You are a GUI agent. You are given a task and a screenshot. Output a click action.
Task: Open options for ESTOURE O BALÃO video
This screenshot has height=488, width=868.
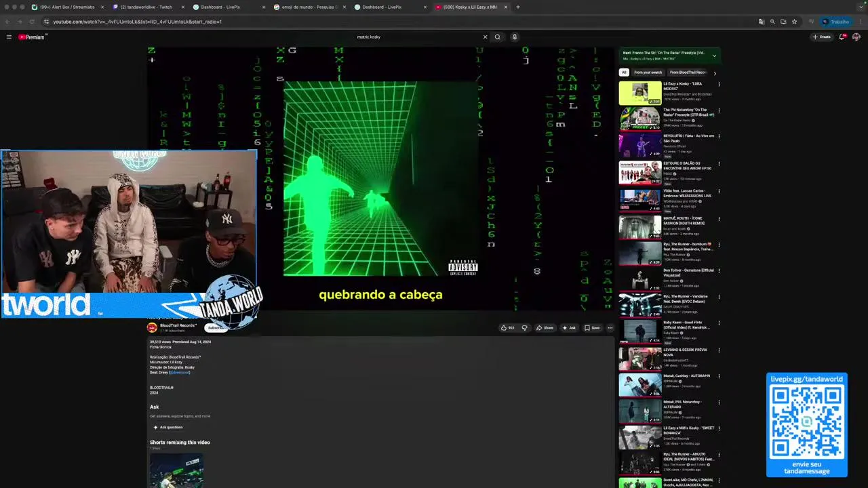pyautogui.click(x=719, y=163)
